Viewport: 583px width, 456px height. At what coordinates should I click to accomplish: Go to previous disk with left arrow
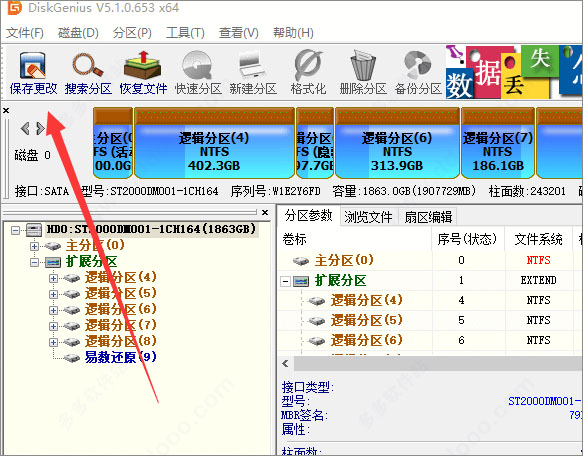click(25, 129)
